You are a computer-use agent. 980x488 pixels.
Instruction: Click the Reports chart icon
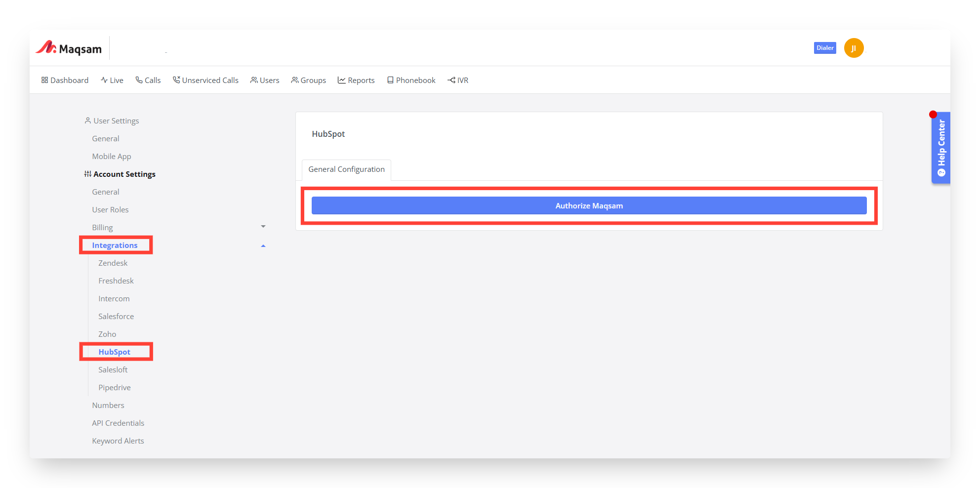(x=342, y=80)
